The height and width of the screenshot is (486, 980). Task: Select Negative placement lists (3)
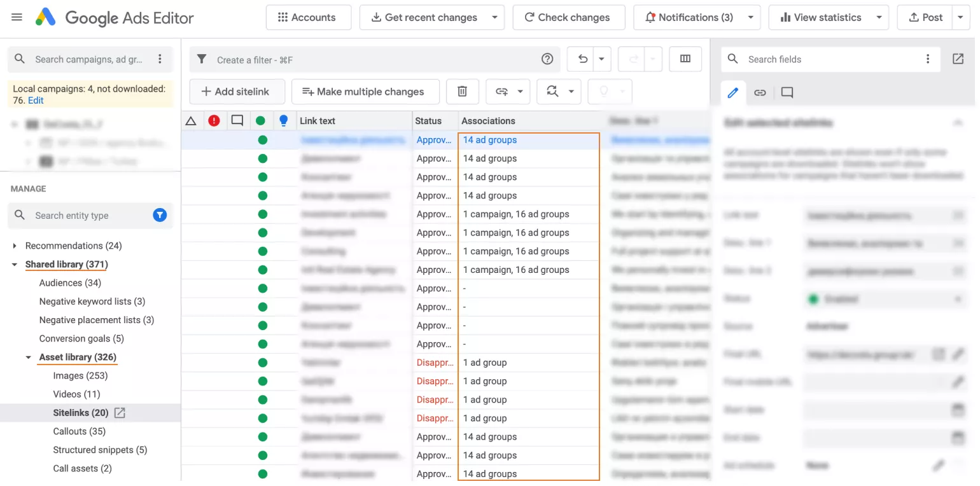97,320
